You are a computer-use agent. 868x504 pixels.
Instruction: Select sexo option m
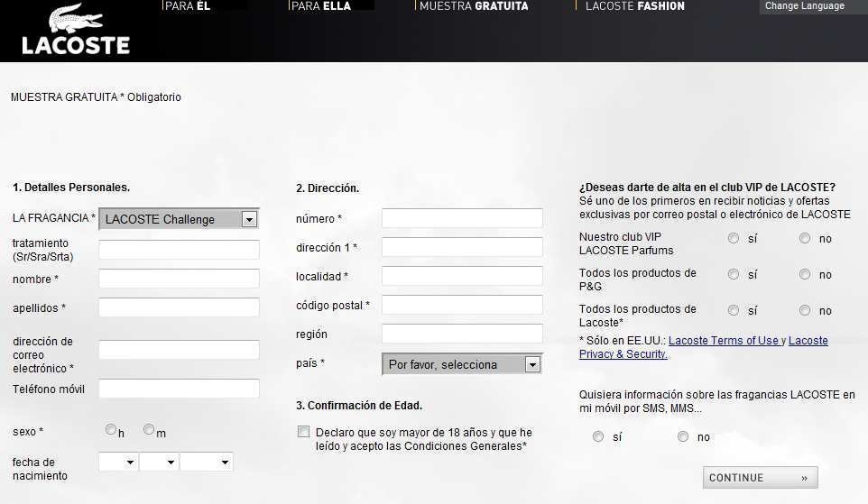point(148,429)
